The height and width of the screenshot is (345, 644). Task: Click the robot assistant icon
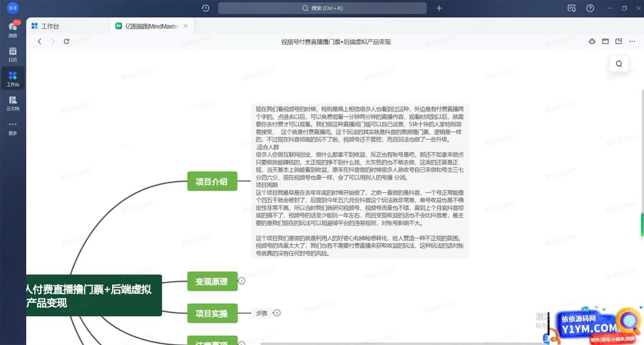click(592, 41)
